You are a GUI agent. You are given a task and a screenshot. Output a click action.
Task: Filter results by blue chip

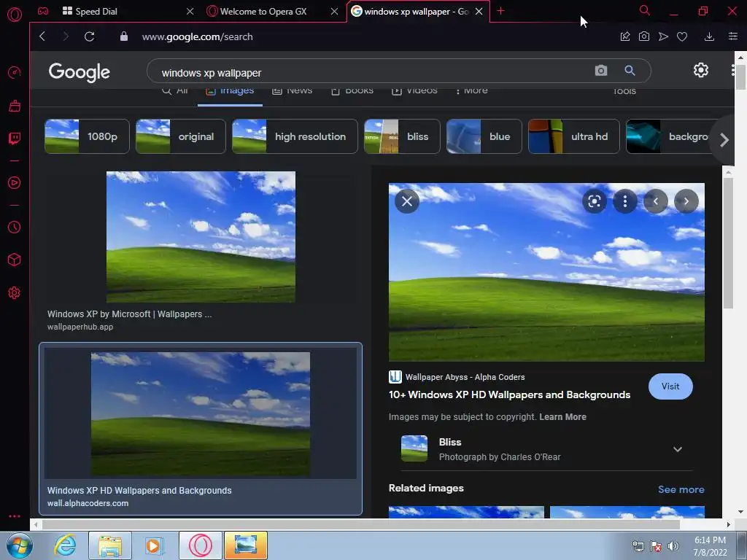click(484, 136)
